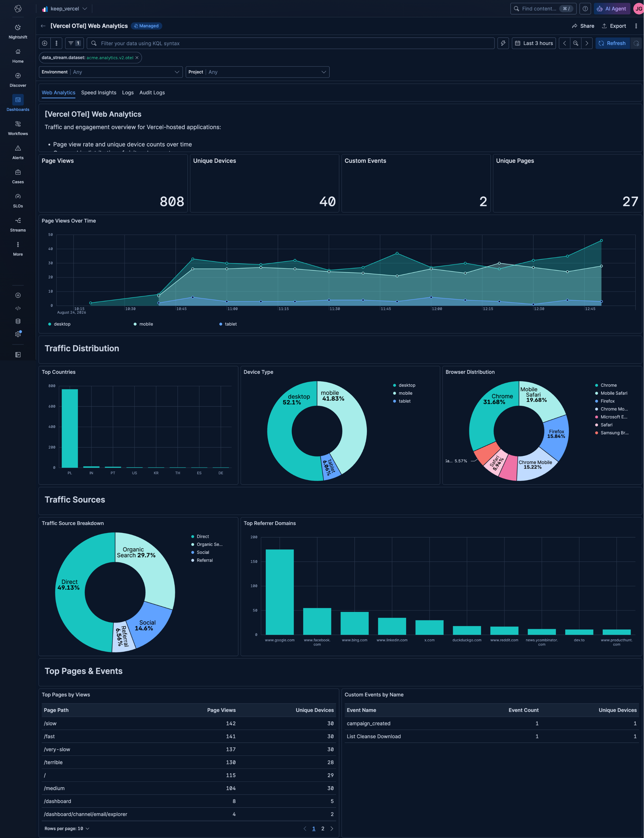Viewport: 644px width, 838px height.
Task: Open the query quick actions lightning icon
Action: (x=503, y=43)
